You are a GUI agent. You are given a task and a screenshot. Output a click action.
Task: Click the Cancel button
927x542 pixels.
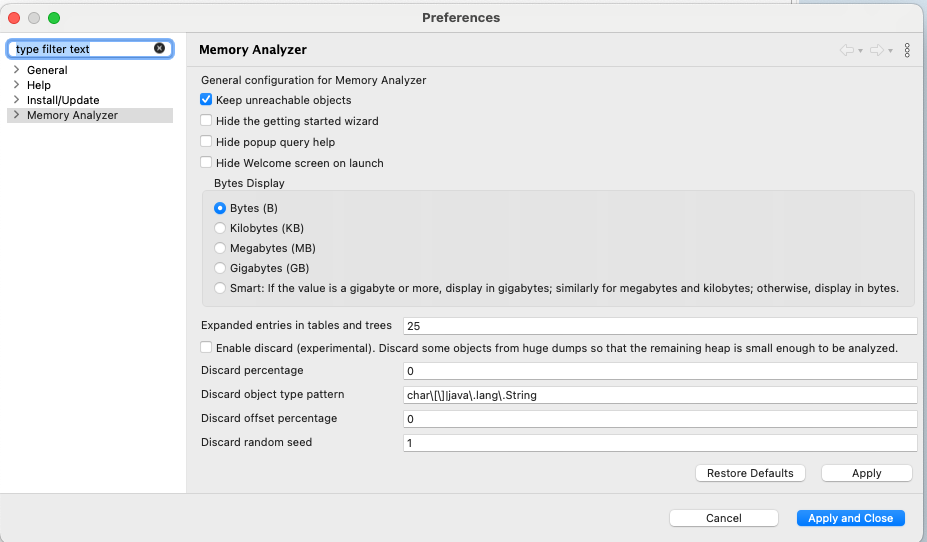724,518
